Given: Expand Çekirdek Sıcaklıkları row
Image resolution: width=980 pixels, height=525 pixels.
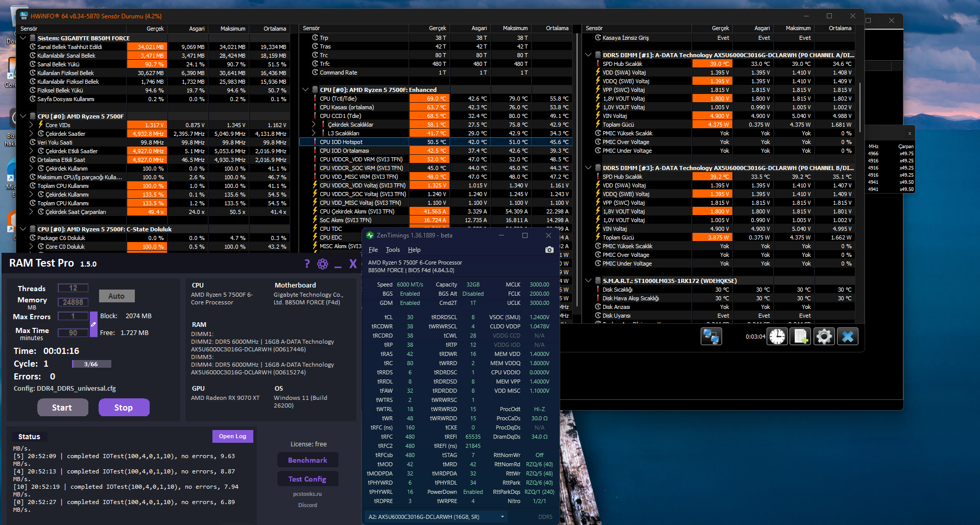Looking at the screenshot, I should 314,124.
